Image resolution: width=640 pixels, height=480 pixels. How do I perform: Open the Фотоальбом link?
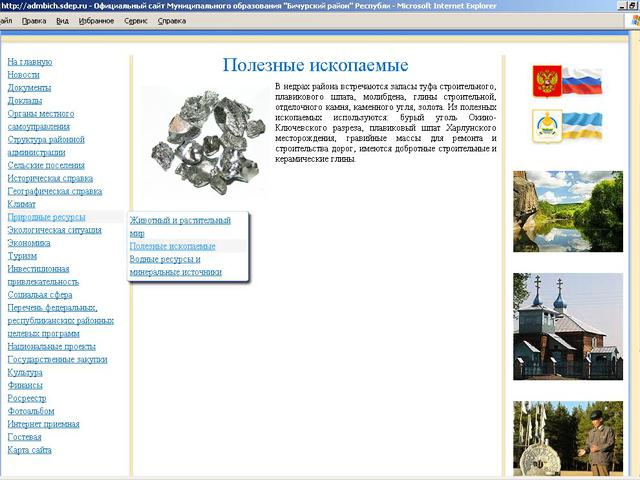point(31,411)
